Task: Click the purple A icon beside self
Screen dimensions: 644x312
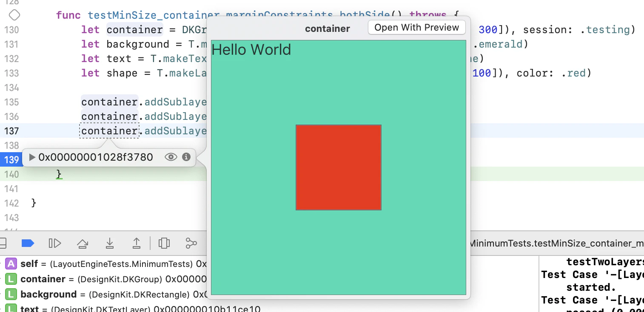Action: click(x=11, y=264)
